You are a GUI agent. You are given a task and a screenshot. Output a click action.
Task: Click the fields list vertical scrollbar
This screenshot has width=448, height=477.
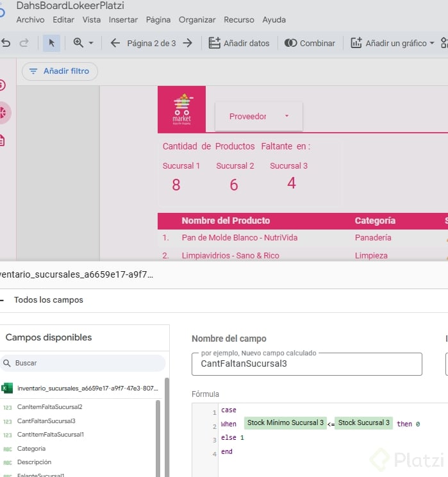(x=158, y=438)
